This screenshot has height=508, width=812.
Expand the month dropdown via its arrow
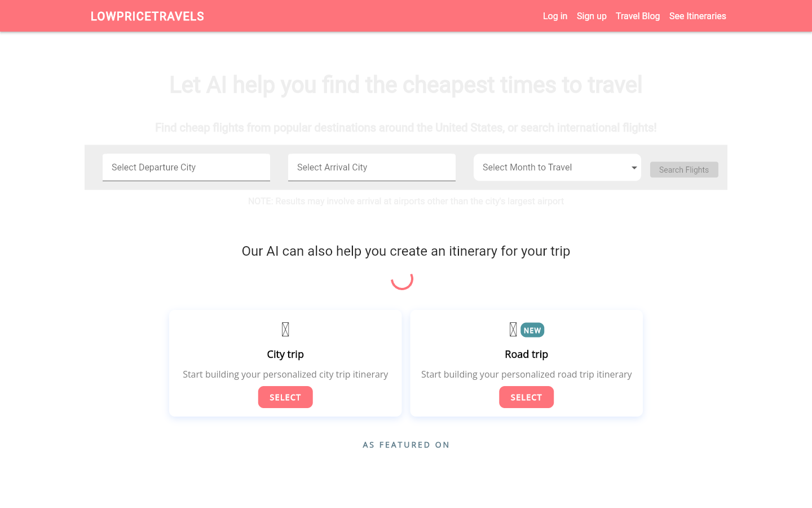tap(634, 168)
